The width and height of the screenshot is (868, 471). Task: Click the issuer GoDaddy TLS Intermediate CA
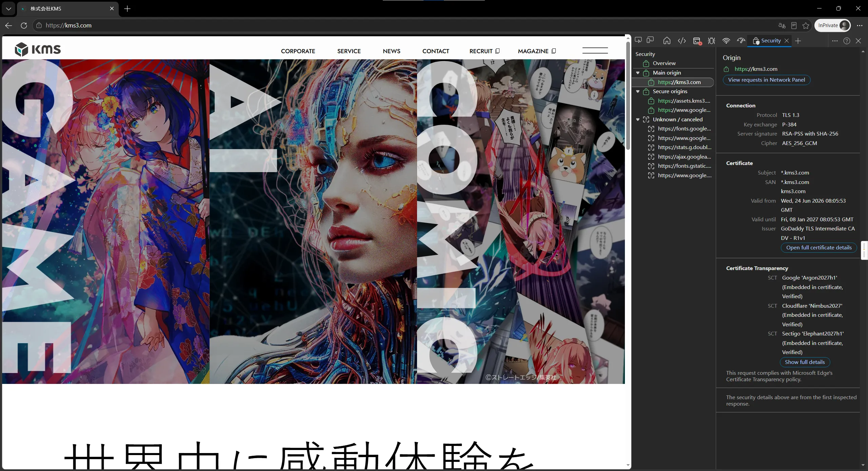pyautogui.click(x=818, y=233)
